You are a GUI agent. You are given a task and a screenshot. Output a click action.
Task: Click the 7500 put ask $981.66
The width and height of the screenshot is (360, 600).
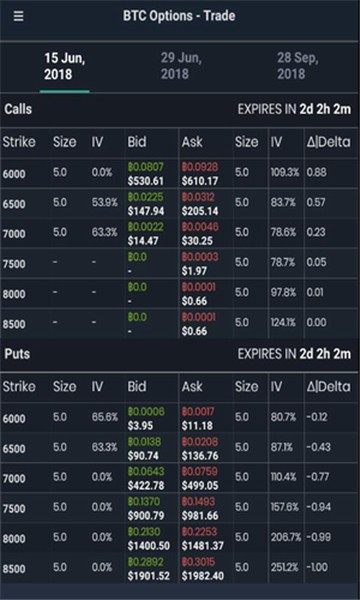click(x=200, y=516)
